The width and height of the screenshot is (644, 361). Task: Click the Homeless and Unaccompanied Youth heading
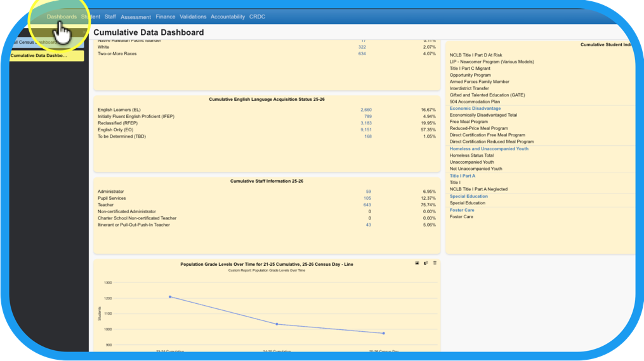(x=489, y=148)
